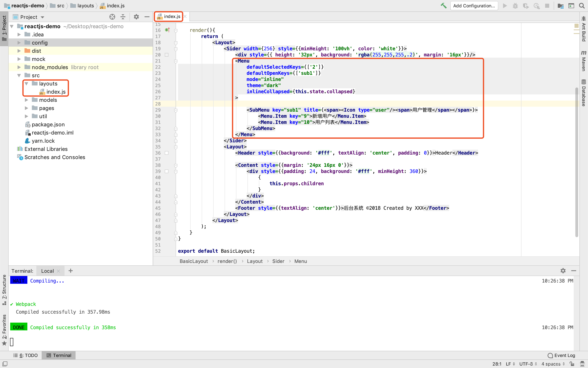Open the Run Anything window icon
This screenshot has width=588, height=368.
tap(571, 6)
